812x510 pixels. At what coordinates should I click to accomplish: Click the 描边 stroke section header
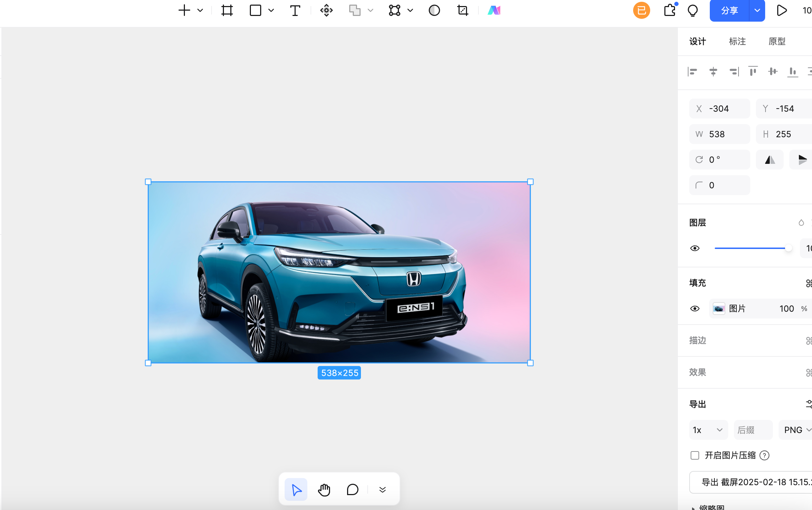click(x=698, y=340)
